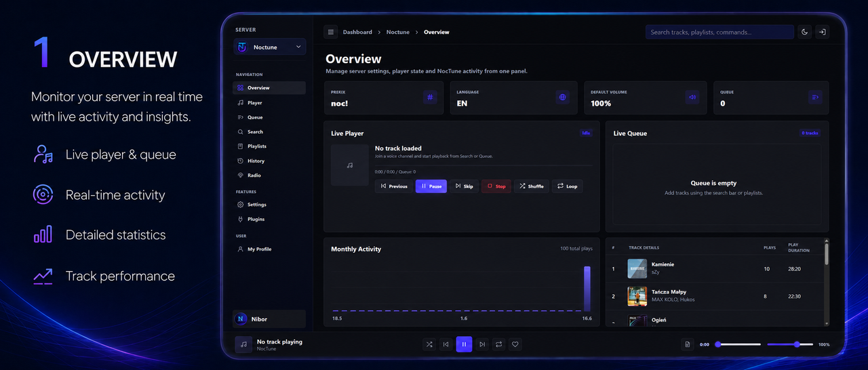The width and height of the screenshot is (868, 370).
Task: Open the Noctune server dropdown
Action: [x=270, y=47]
